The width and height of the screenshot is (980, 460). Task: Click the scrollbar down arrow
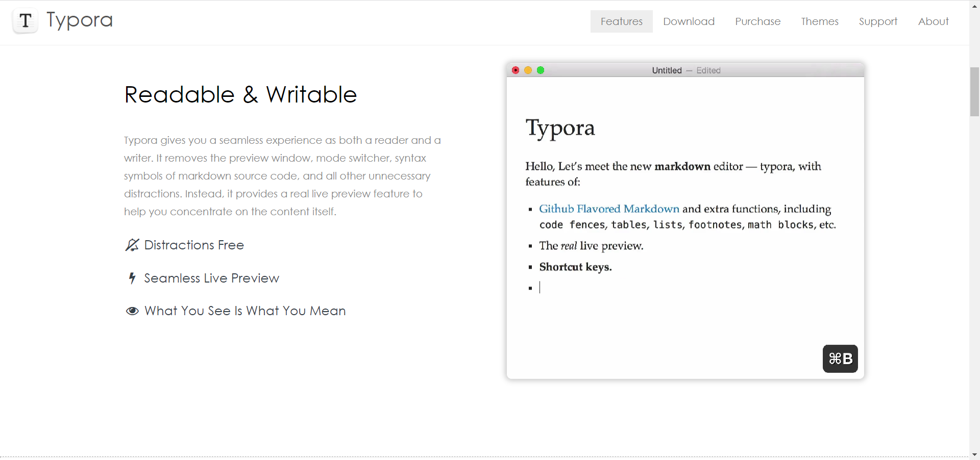974,454
